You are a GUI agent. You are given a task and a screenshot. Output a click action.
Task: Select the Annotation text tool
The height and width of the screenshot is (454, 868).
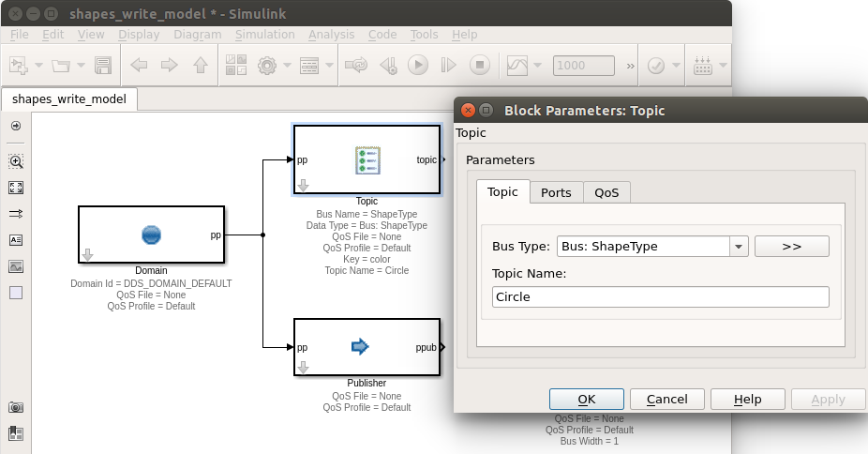pos(16,240)
